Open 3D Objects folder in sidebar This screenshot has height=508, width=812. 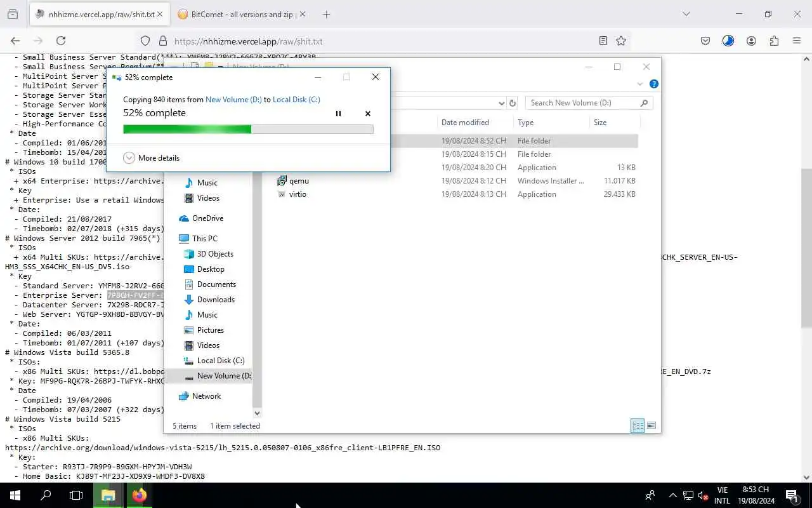pos(215,254)
